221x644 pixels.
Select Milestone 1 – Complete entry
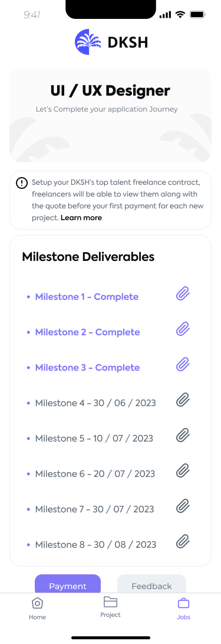[87, 296]
